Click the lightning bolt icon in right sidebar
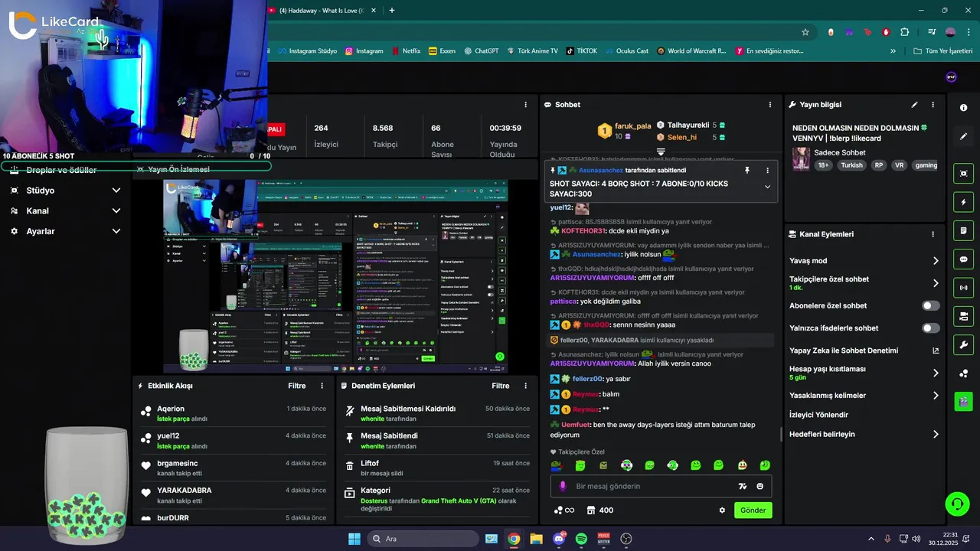Image resolution: width=980 pixels, height=551 pixels. click(964, 202)
